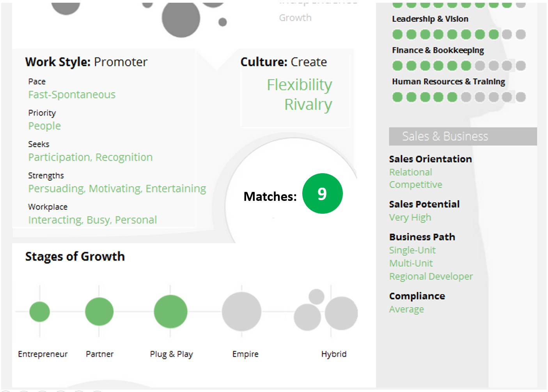Click the last dot in the Leadership & Vision rating

click(521, 35)
